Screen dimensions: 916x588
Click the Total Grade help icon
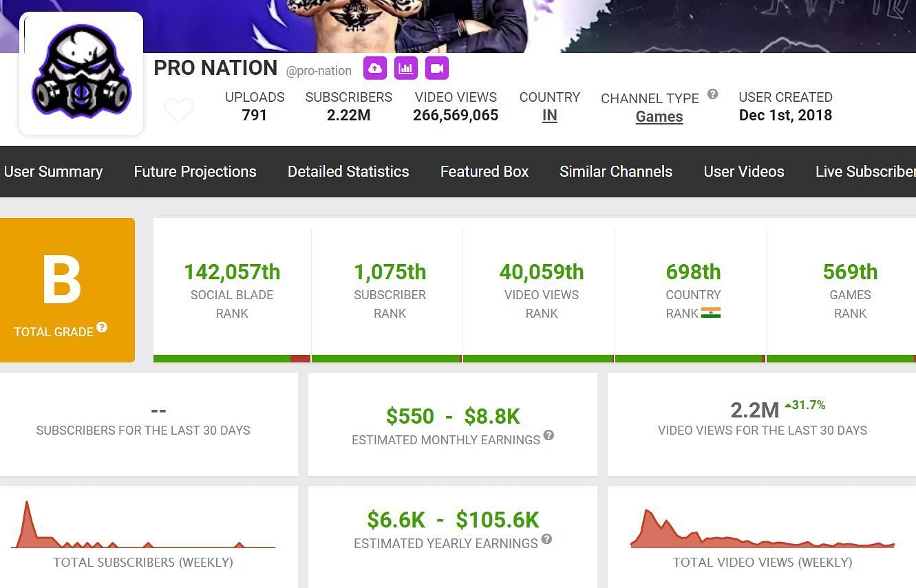(x=102, y=327)
